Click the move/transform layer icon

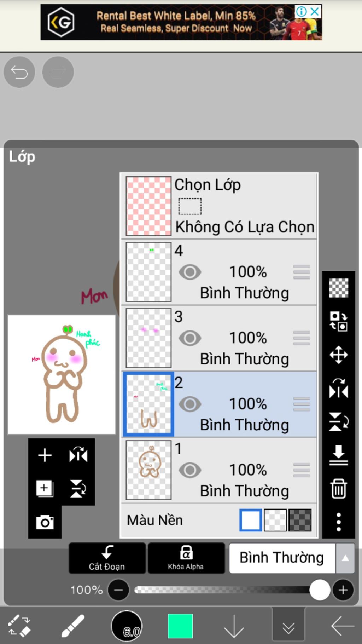[x=338, y=355]
